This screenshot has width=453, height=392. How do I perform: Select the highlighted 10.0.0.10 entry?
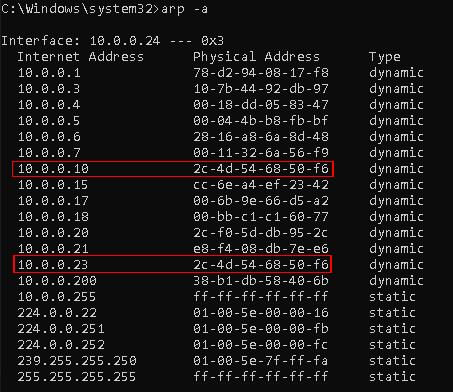173,169
